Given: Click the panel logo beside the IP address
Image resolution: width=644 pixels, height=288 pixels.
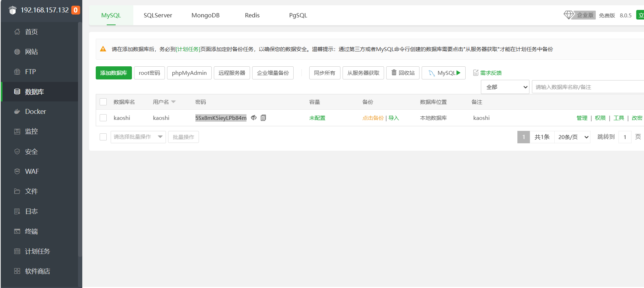Looking at the screenshot, I should pos(12,10).
